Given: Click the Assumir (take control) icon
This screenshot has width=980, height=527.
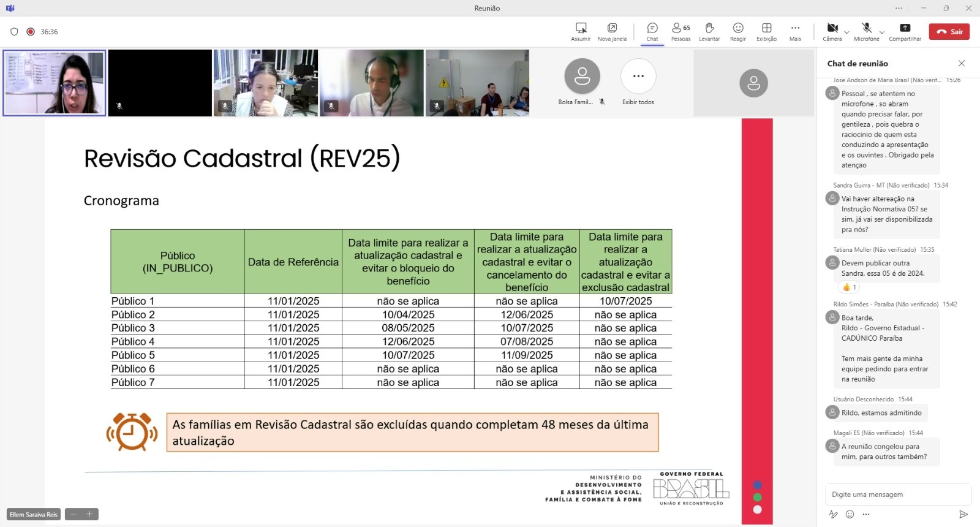Looking at the screenshot, I should tap(581, 28).
